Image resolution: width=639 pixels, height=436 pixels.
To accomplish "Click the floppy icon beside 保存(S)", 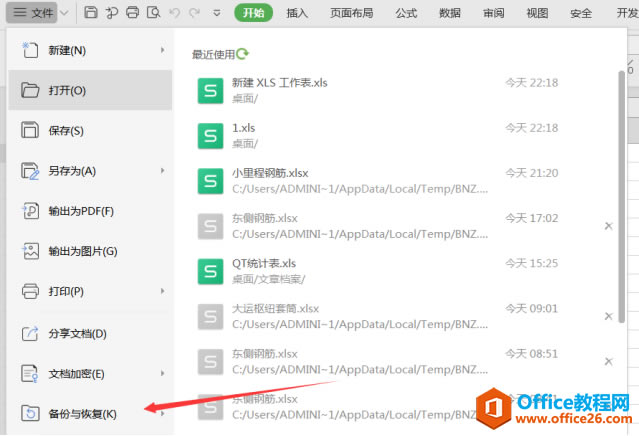I will point(30,130).
